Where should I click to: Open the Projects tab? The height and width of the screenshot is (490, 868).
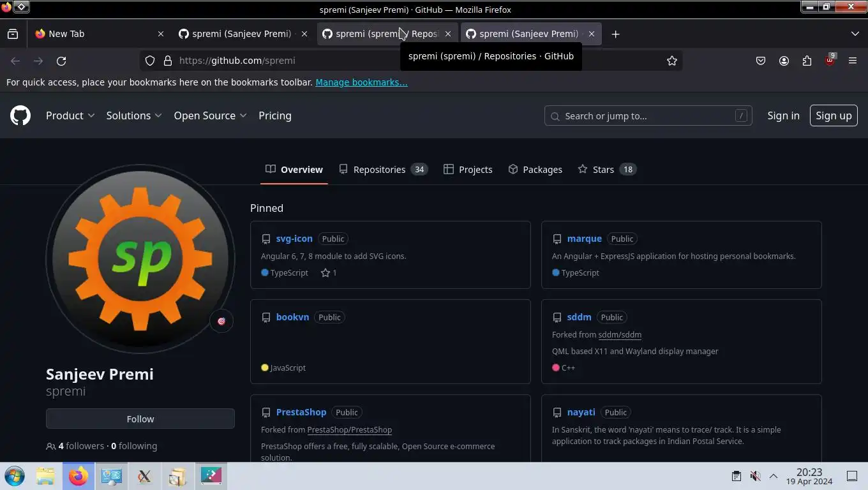(x=468, y=169)
